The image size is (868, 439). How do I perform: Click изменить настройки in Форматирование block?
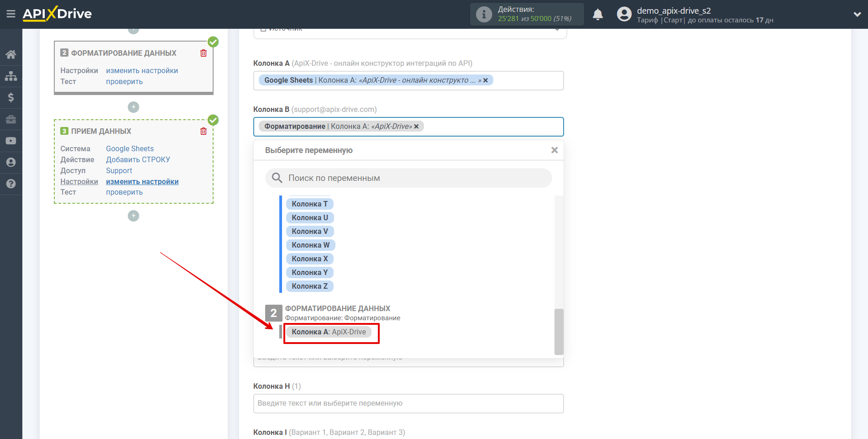tap(142, 70)
